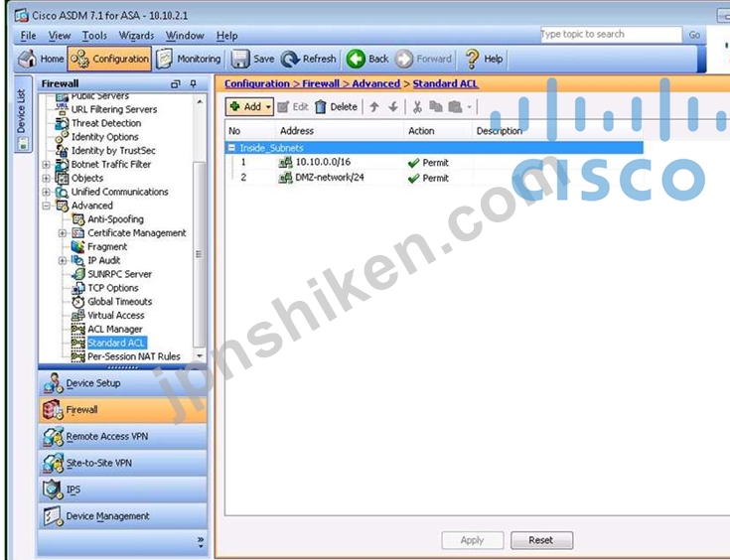The image size is (730, 560).
Task: Focus the 'Type topic to search' field
Action: (x=611, y=35)
